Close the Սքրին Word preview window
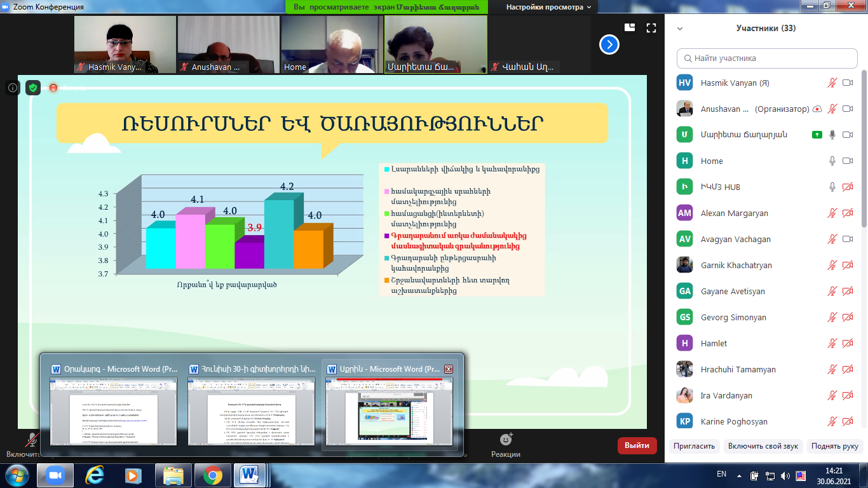Viewport: 868px width, 488px height. [449, 369]
